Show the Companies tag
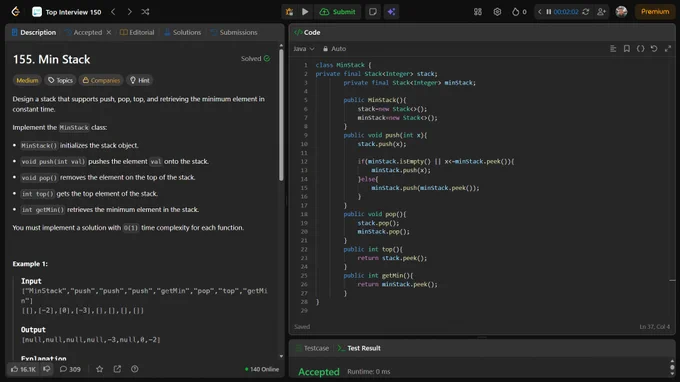Image resolution: width=680 pixels, height=382 pixels. point(101,80)
